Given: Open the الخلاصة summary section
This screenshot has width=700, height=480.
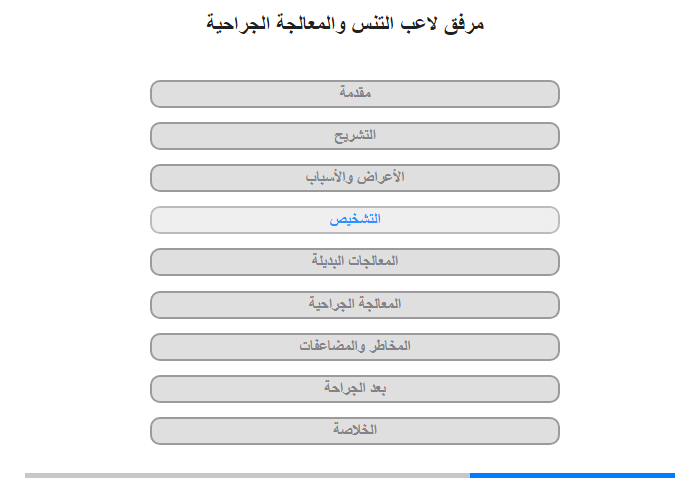Looking at the screenshot, I should pyautogui.click(x=355, y=430).
